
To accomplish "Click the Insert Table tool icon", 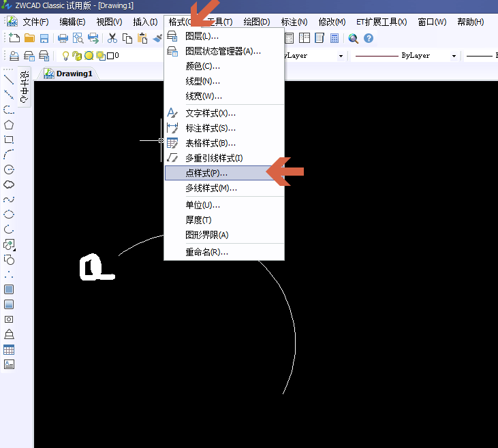I will pyautogui.click(x=9, y=349).
